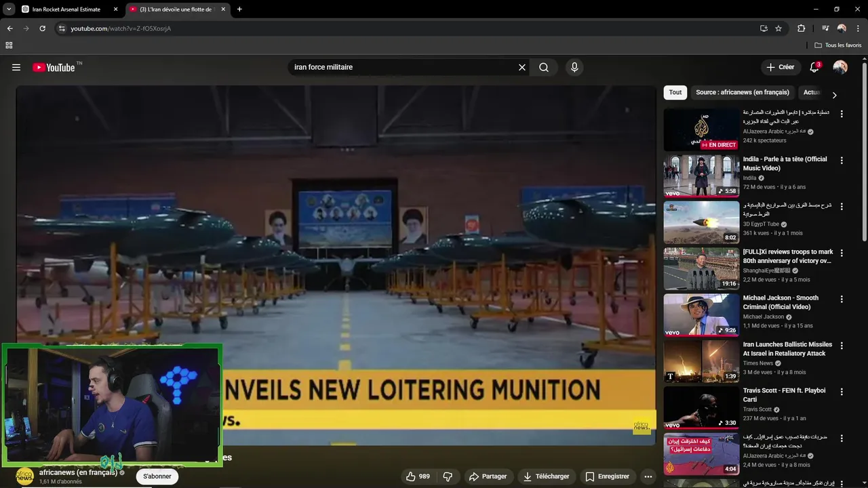
Task: Clear the search box with the X icon
Action: (x=522, y=67)
